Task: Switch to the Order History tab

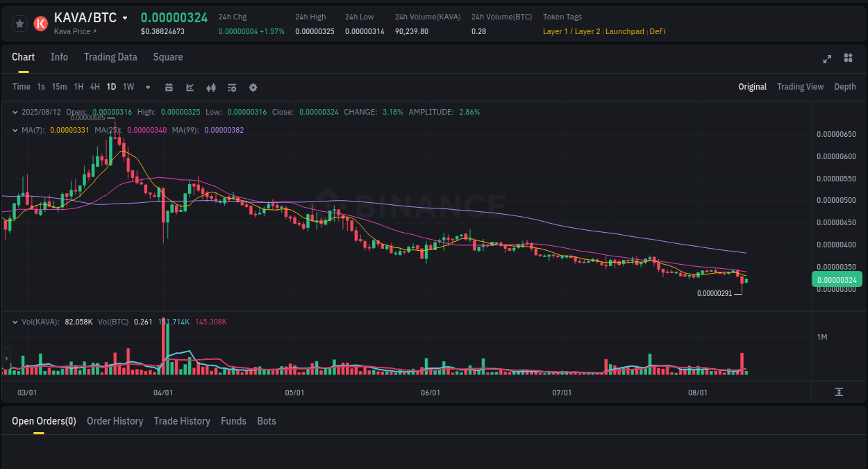Action: pos(115,421)
